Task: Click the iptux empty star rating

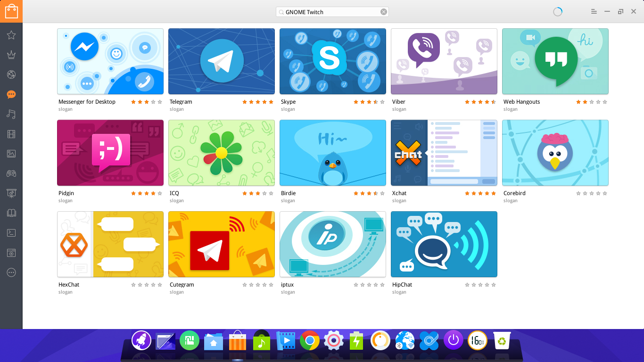Action: (369, 285)
